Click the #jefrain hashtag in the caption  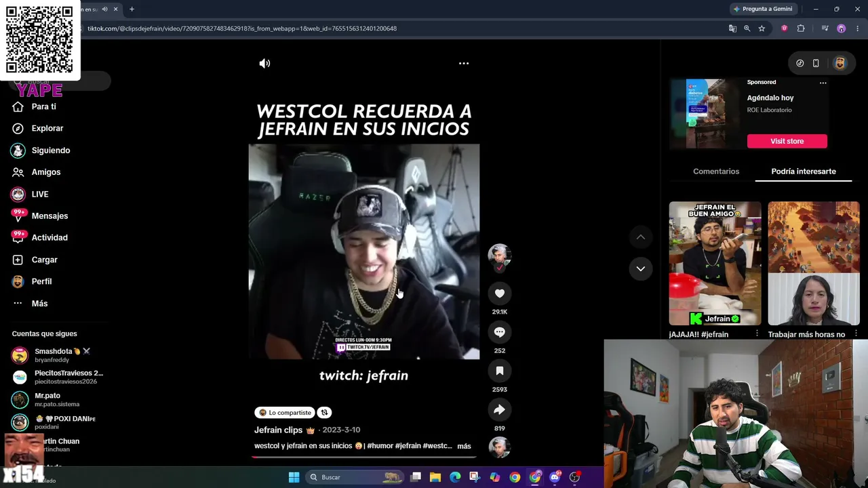(408, 446)
